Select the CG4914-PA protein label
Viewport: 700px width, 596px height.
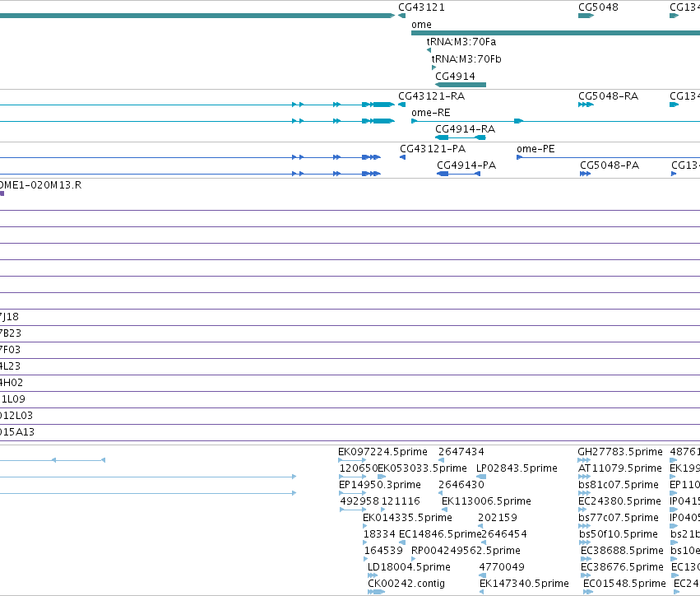coord(466,165)
